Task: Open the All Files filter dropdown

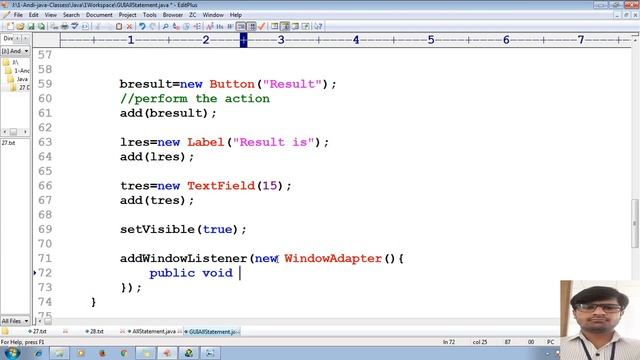Action: coord(26,321)
